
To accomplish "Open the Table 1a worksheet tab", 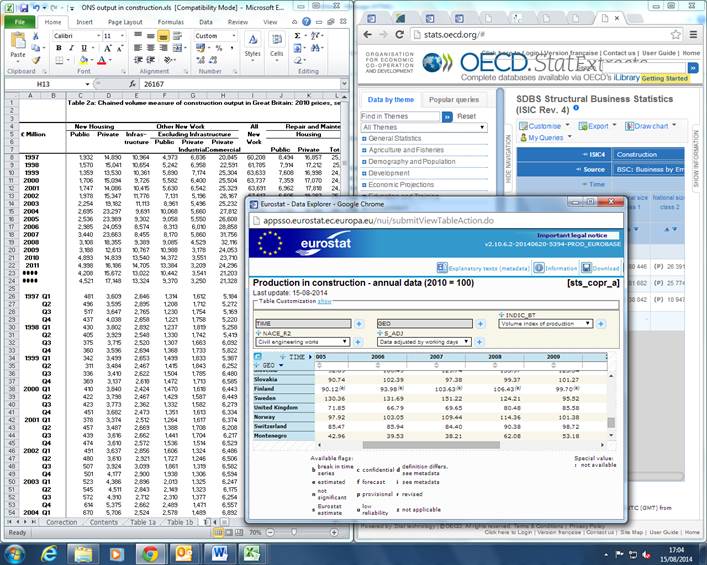I will [143, 522].
